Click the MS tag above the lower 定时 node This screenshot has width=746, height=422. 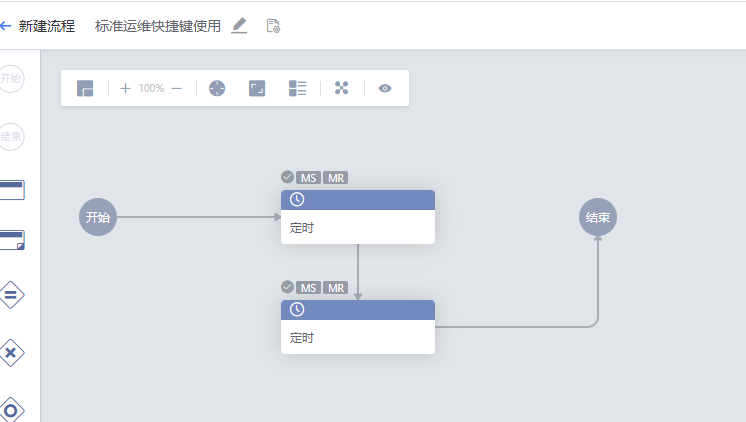(x=309, y=287)
